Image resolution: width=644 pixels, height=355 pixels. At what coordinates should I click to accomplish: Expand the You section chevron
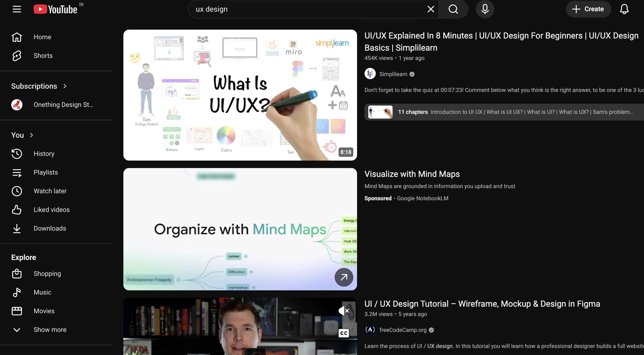32,135
